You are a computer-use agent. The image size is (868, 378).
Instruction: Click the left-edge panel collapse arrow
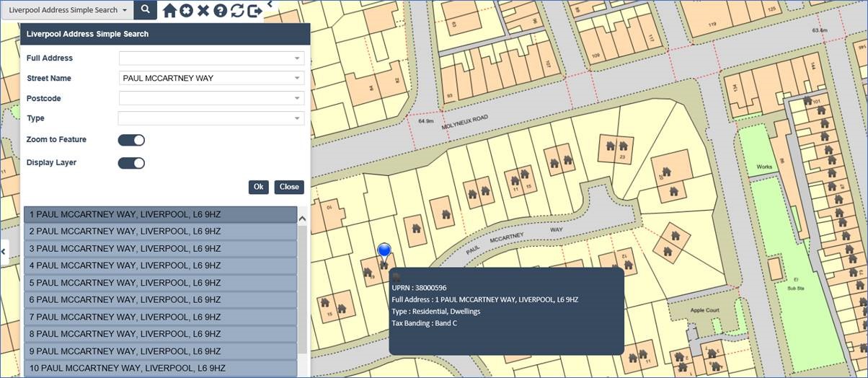coord(3,251)
